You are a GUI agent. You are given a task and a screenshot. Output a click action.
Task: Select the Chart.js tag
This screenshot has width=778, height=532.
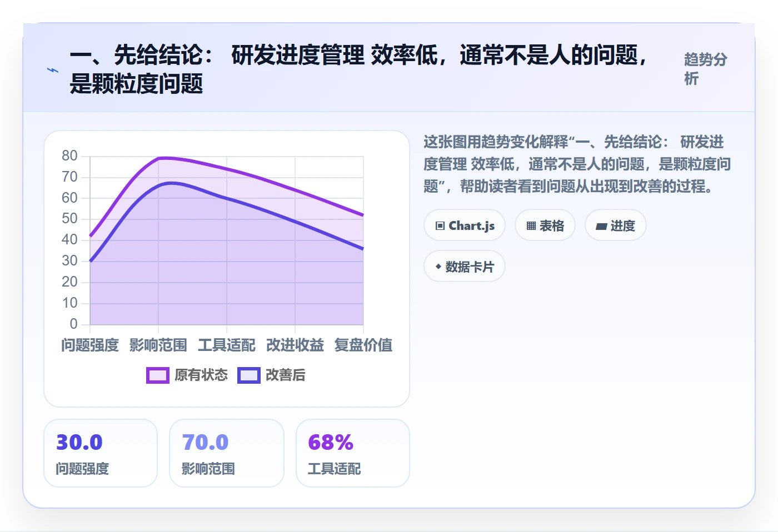tap(465, 225)
